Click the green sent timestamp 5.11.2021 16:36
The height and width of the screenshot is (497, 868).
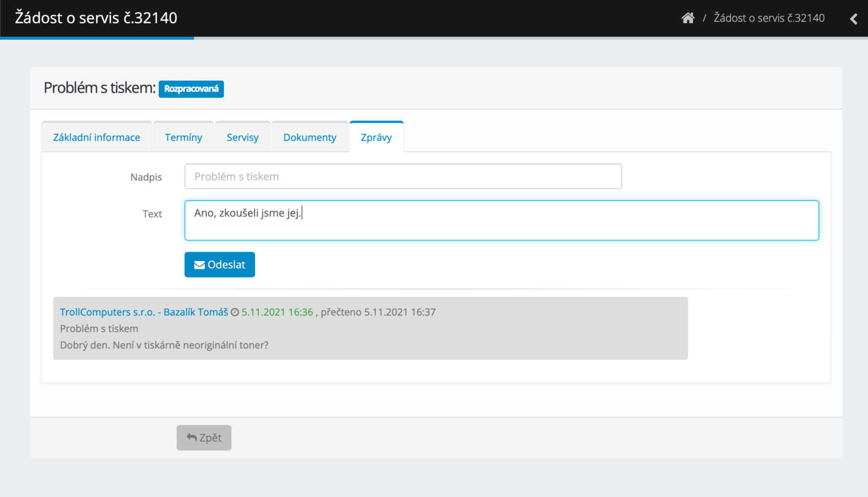pyautogui.click(x=277, y=312)
